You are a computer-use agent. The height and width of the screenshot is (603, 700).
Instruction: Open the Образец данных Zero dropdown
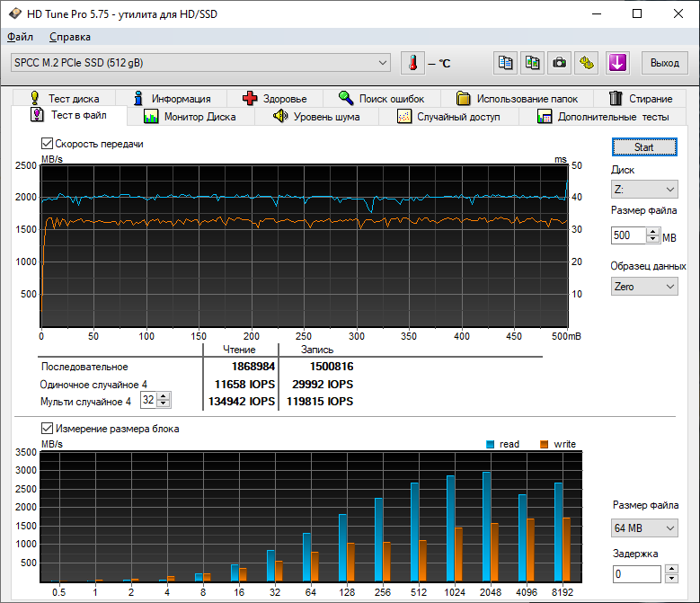coord(644,286)
